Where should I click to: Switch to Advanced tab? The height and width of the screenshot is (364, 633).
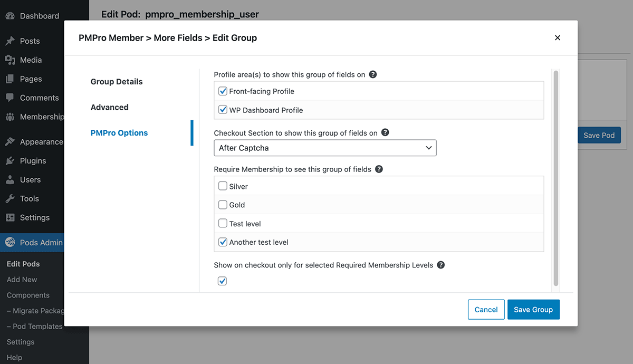coord(110,107)
